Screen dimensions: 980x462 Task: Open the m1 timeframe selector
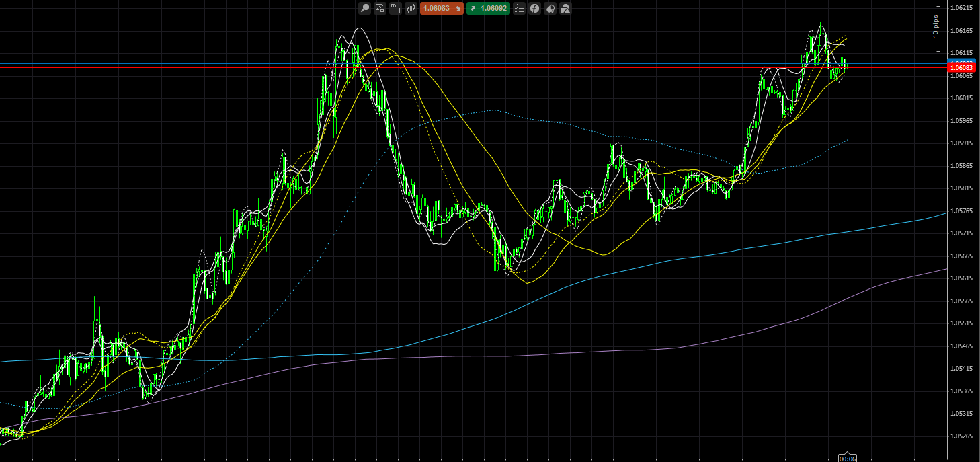[x=395, y=8]
